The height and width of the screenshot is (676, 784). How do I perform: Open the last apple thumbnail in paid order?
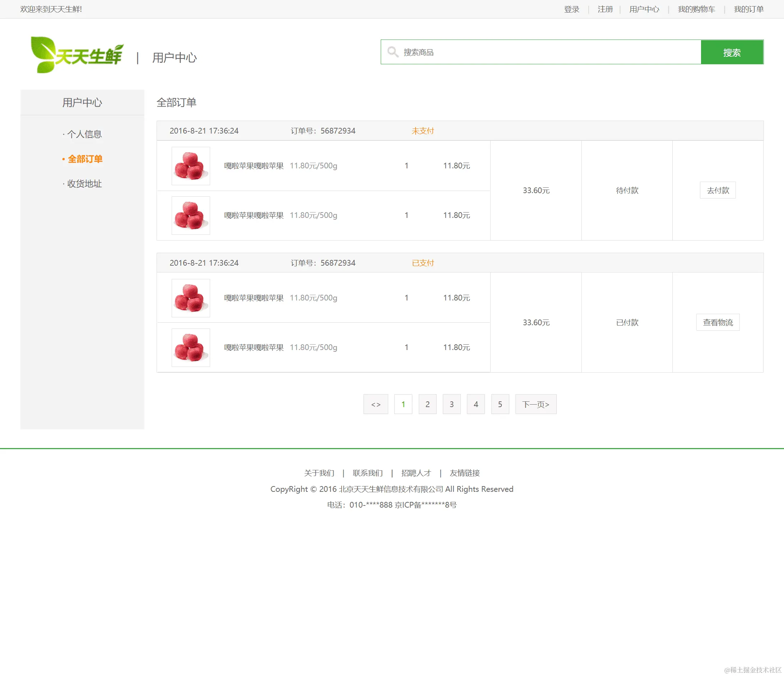191,348
